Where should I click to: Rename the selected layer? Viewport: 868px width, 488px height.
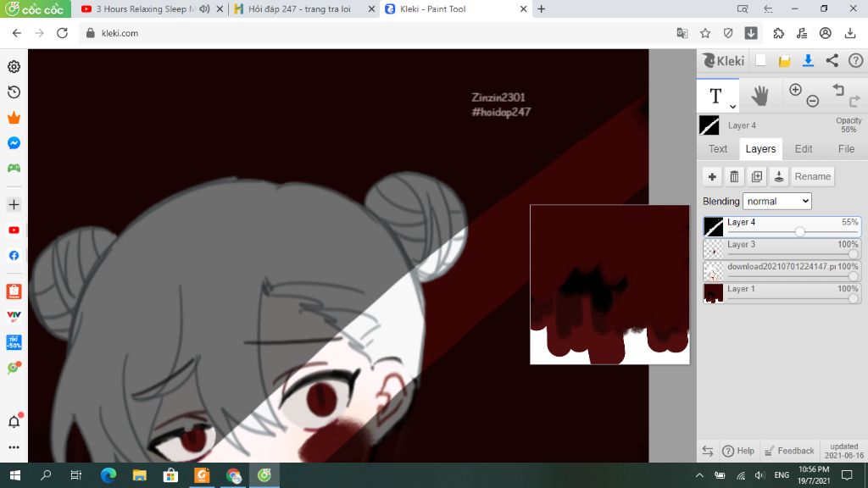pos(813,176)
